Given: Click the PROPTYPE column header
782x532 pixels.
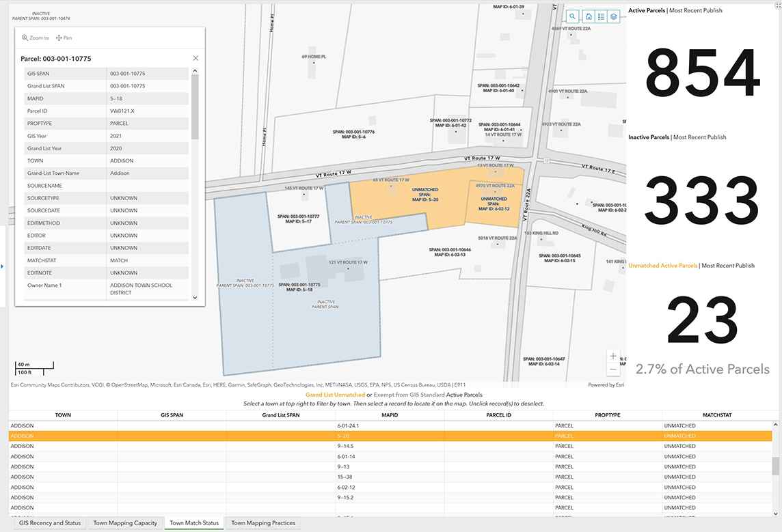Looking at the screenshot, I should pos(608,415).
